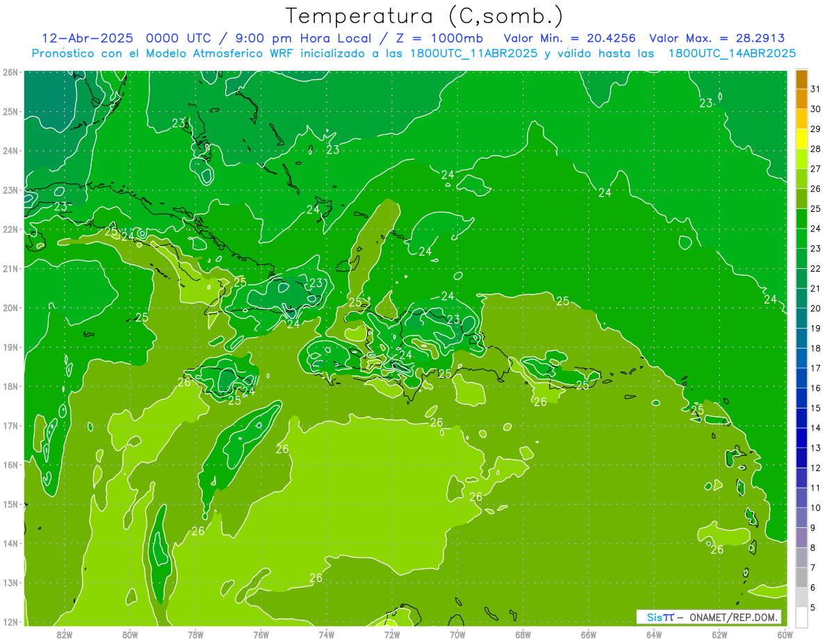The width and height of the screenshot is (834, 644).
Task: Click the '22N' latitude axis label
Action: pyautogui.click(x=10, y=229)
